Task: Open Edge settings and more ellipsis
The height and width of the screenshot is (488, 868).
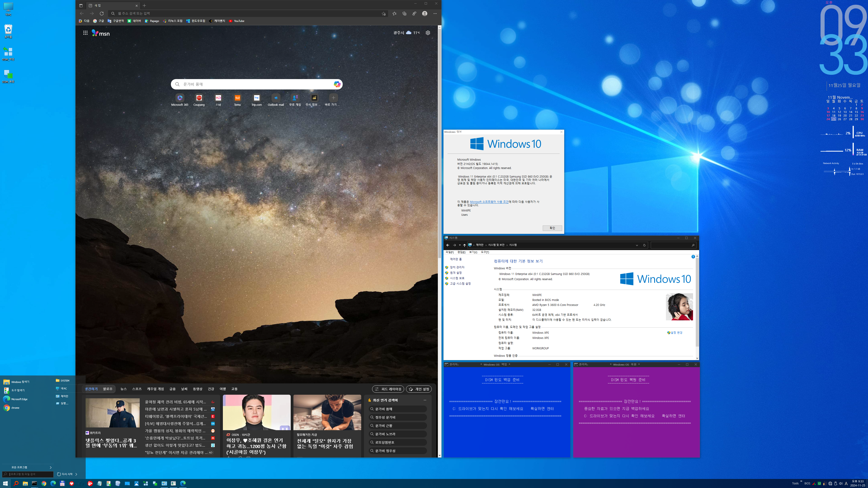Action: coord(435,14)
